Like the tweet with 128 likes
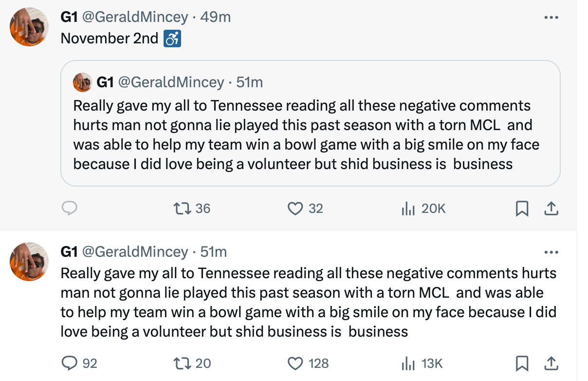The height and width of the screenshot is (381, 588). [295, 363]
